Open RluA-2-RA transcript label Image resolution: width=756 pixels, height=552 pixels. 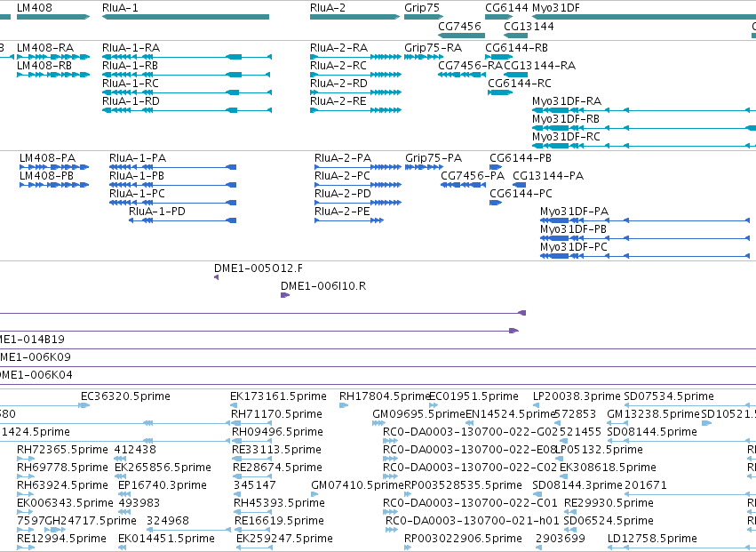(x=339, y=48)
